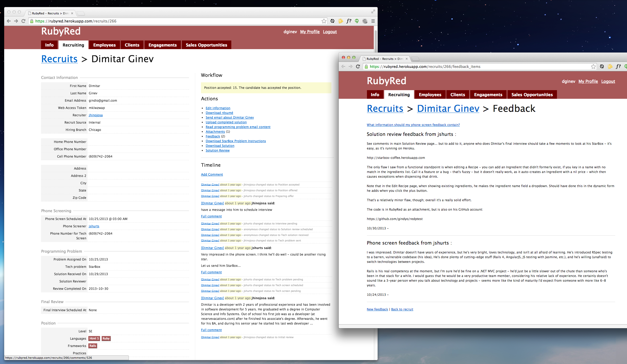
Task: Click the address bar of the Feedback window
Action: [480, 67]
